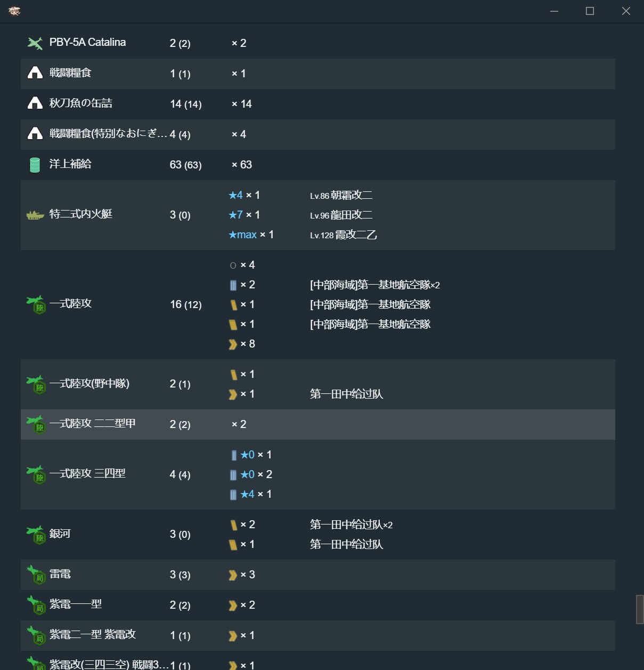Viewport: 644px width, 670px height.
Task: Click the count 63 (63) for 洋上補給
Action: [x=186, y=165]
